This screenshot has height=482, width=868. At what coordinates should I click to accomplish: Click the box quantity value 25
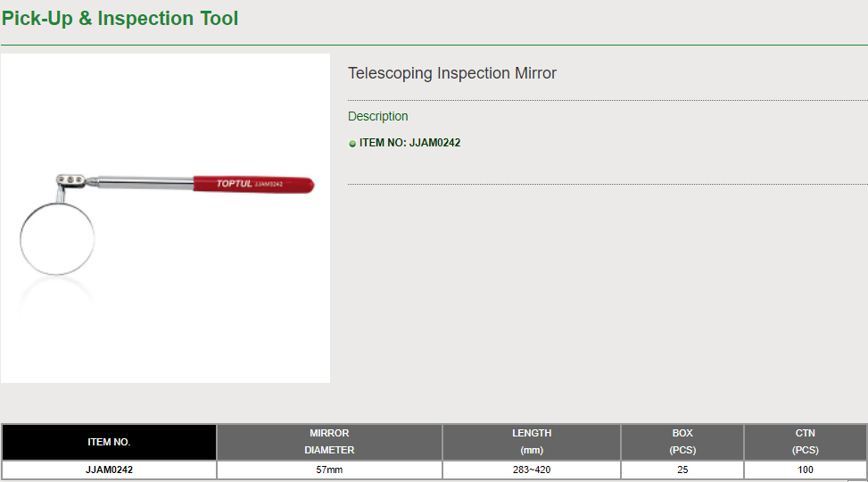(x=682, y=470)
